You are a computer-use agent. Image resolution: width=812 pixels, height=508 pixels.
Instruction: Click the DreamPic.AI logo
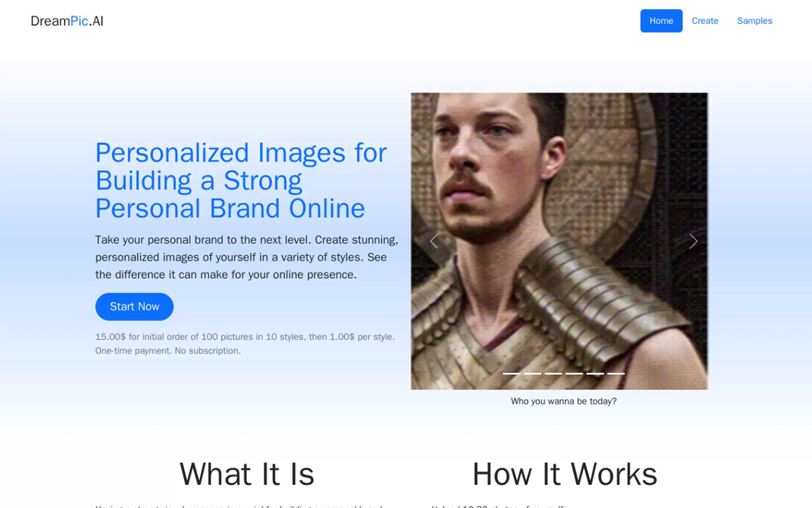coord(67,21)
